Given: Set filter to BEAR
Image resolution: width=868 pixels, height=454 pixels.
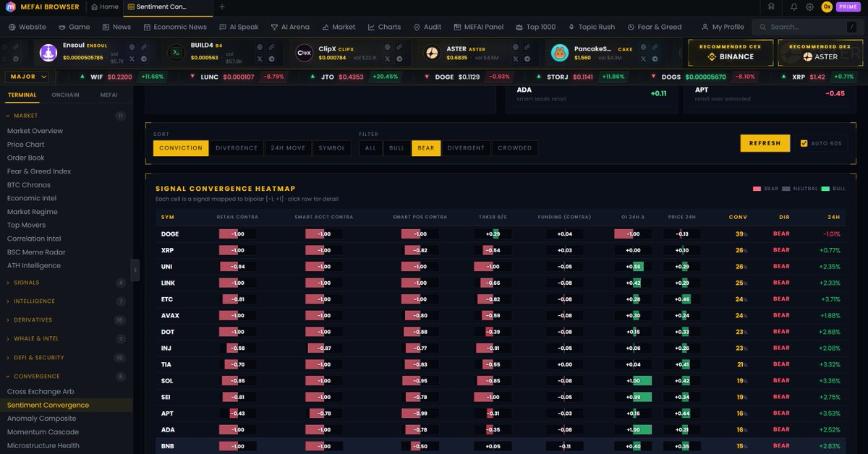Looking at the screenshot, I should tap(426, 148).
